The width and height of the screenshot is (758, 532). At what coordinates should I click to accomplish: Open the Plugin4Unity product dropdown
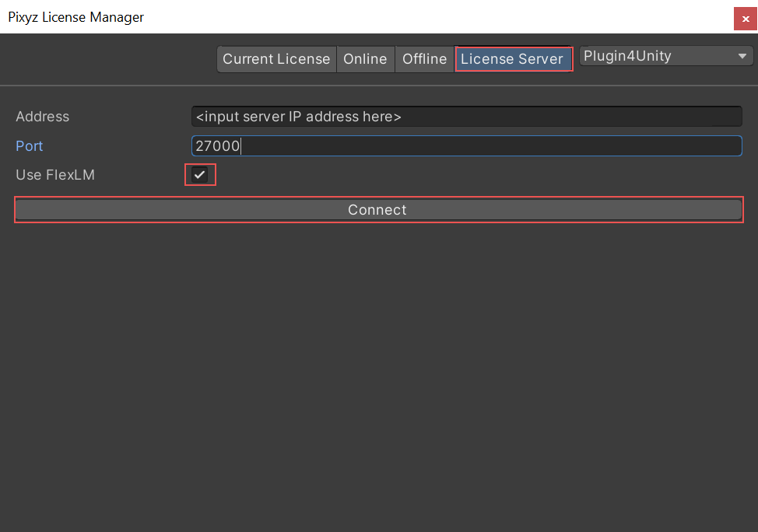click(666, 56)
